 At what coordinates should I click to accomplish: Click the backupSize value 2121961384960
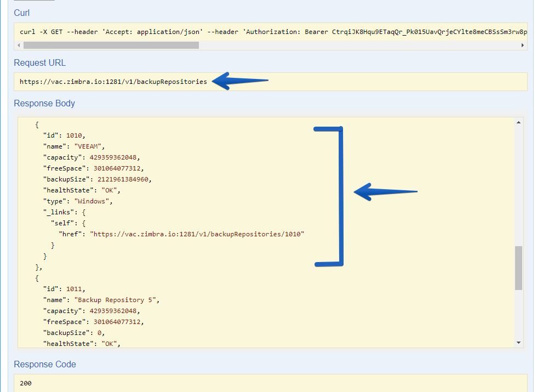point(123,179)
